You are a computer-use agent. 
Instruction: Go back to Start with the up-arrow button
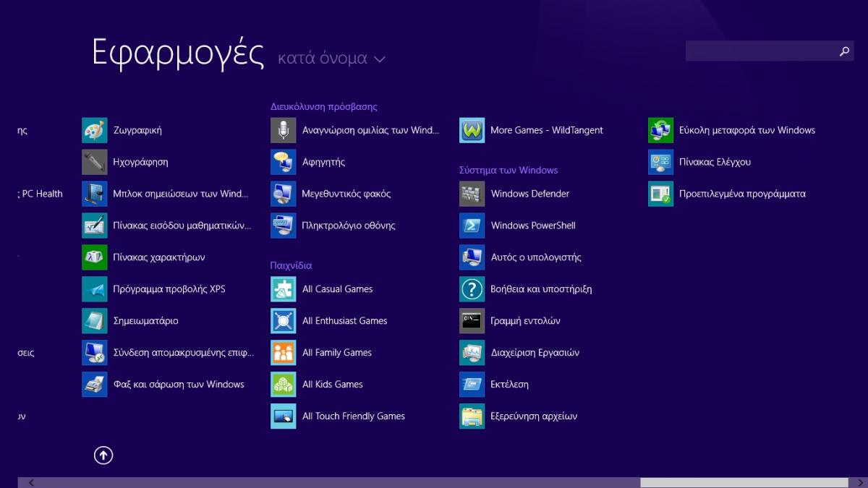103,455
